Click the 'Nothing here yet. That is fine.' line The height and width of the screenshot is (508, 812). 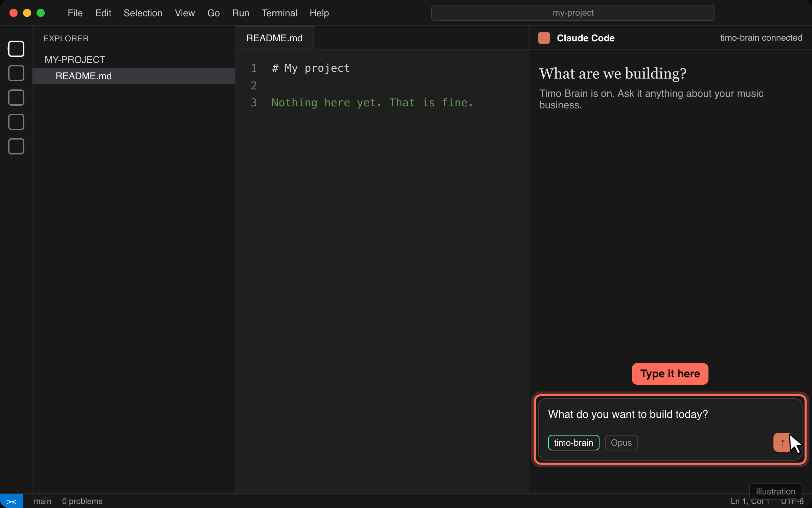point(372,103)
